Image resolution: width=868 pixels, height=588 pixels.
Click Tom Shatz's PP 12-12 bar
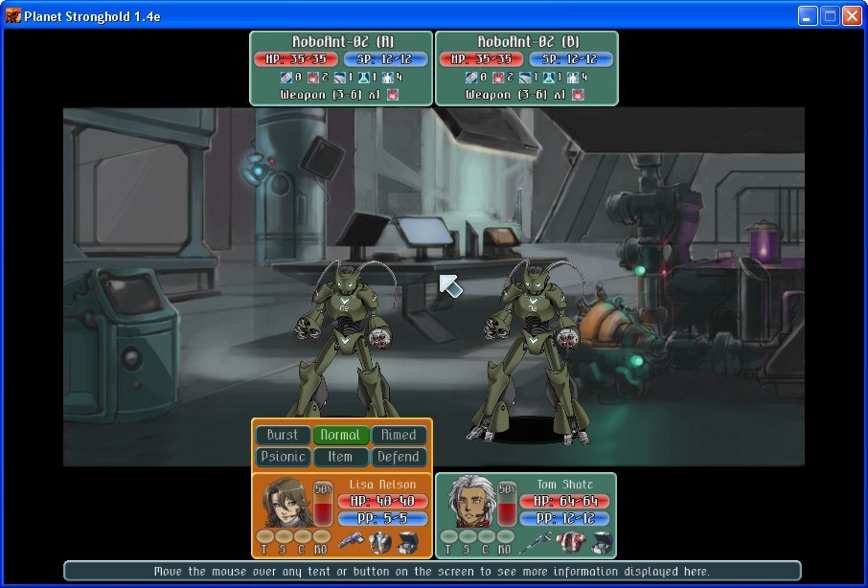[x=565, y=518]
